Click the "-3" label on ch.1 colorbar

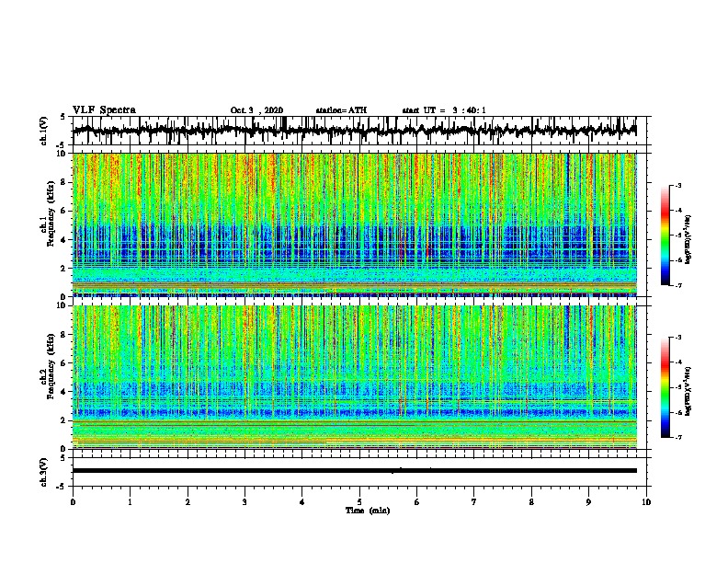(678, 185)
